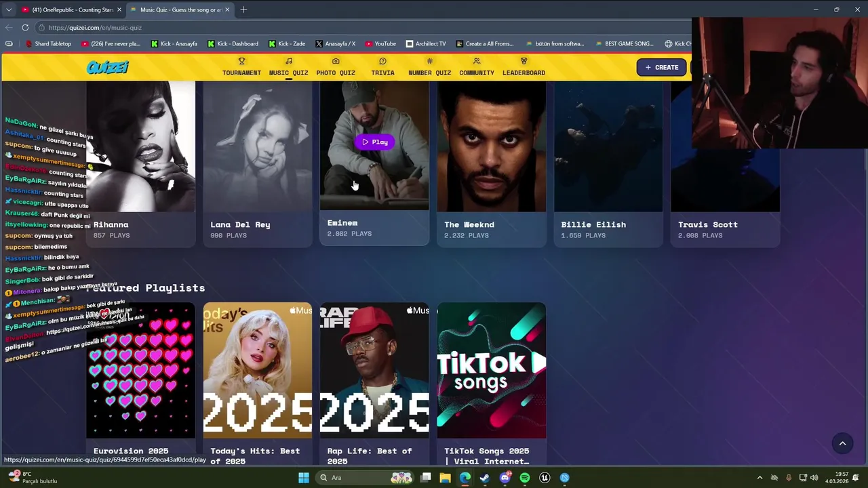Screen dimensions: 868x488
Task: Open the volume control in the tray
Action: pyautogui.click(x=814, y=478)
